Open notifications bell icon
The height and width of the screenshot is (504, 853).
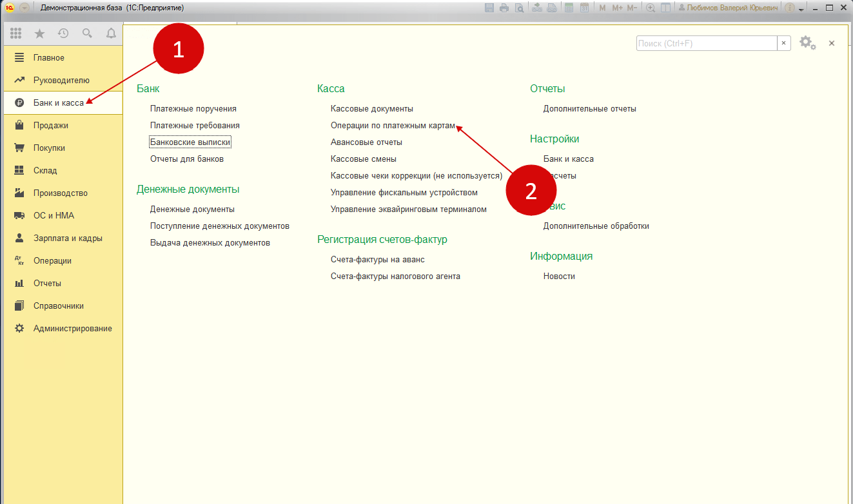coord(111,34)
